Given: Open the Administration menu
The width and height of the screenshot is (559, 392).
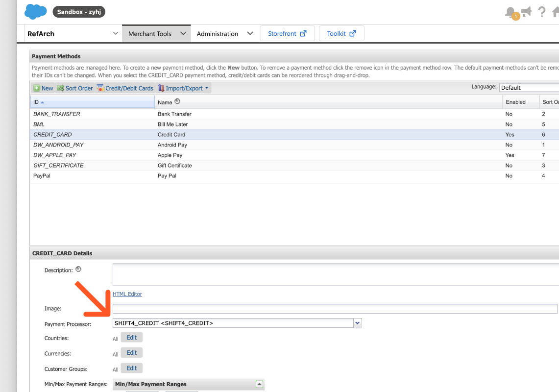Looking at the screenshot, I should [224, 33].
